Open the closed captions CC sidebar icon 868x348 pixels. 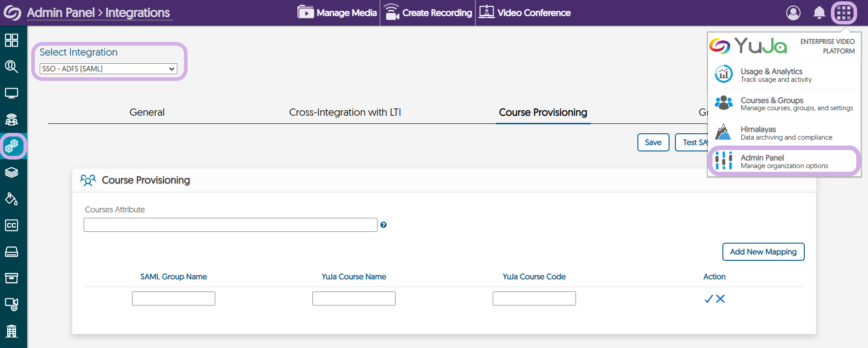click(x=12, y=225)
